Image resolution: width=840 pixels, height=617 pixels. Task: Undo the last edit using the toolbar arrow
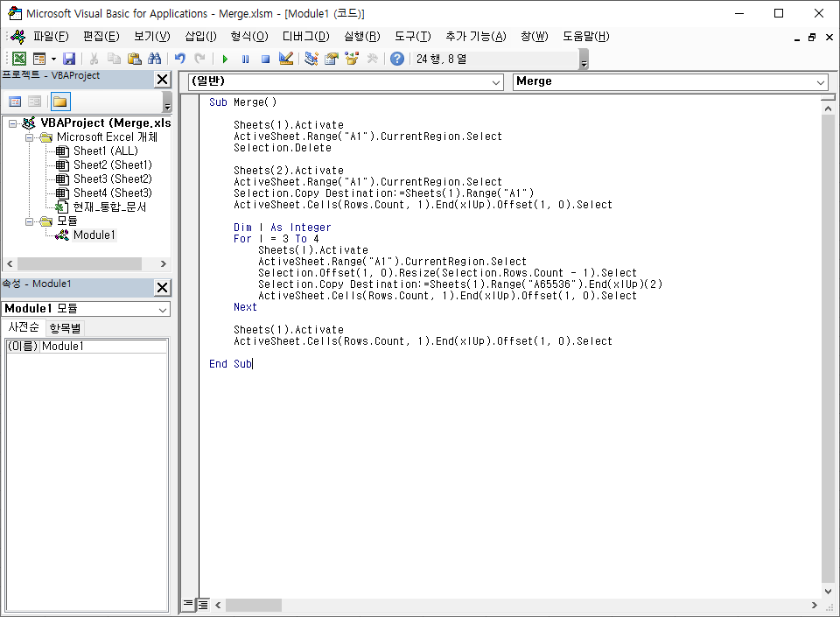(180, 59)
